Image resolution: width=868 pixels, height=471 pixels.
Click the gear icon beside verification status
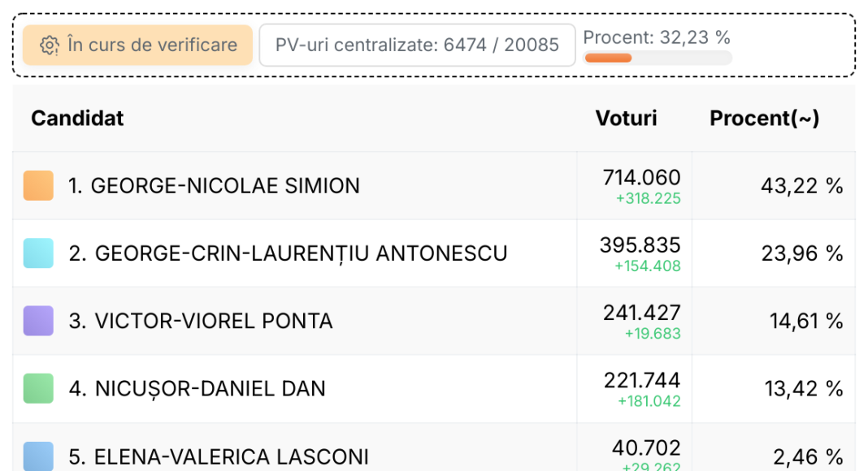pyautogui.click(x=50, y=45)
